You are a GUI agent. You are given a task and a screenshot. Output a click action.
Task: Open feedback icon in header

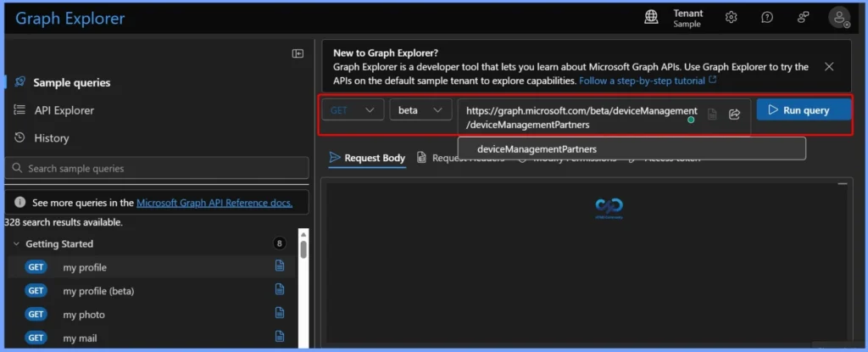click(x=803, y=18)
